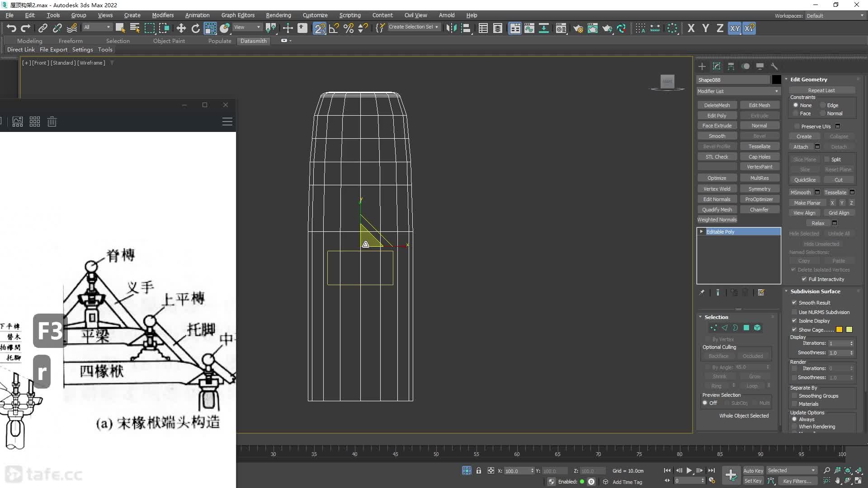Click the Repeat Last button
The width and height of the screenshot is (868, 488).
tap(821, 90)
